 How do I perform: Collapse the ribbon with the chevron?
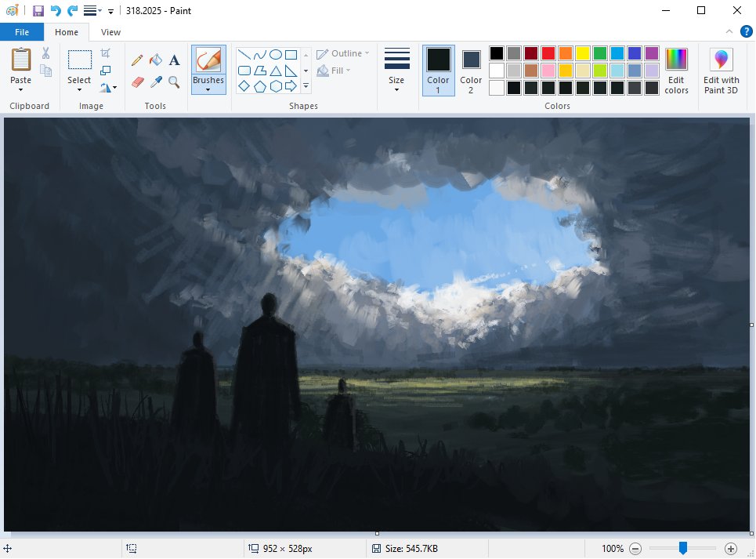pyautogui.click(x=729, y=31)
